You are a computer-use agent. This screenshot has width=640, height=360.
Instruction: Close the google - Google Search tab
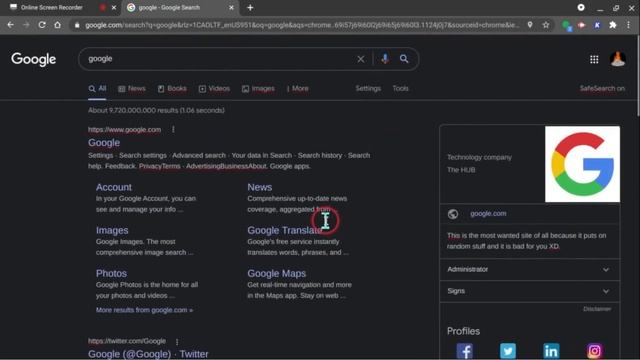click(x=231, y=7)
